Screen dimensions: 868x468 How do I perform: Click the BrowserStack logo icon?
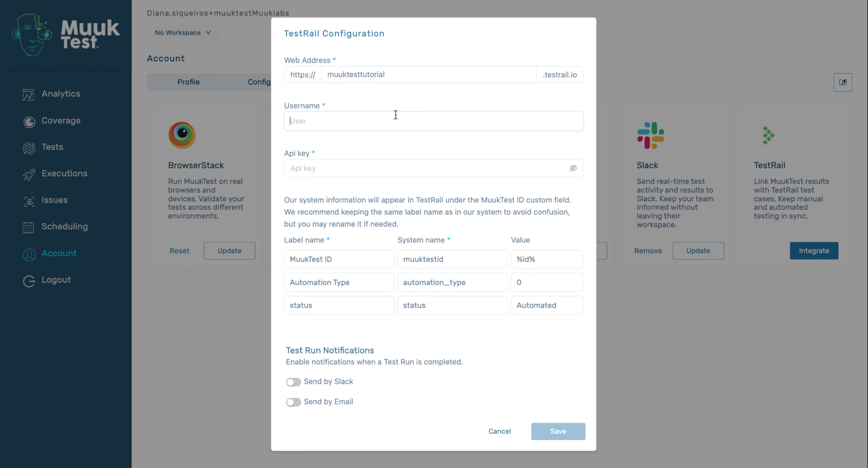(x=182, y=135)
